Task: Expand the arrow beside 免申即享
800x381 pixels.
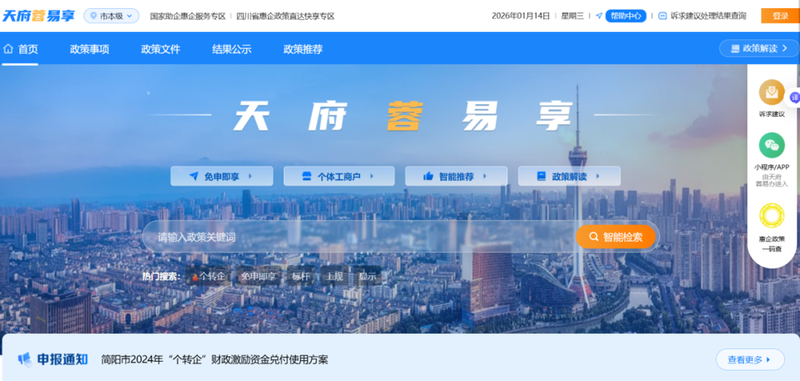Action: (250, 176)
